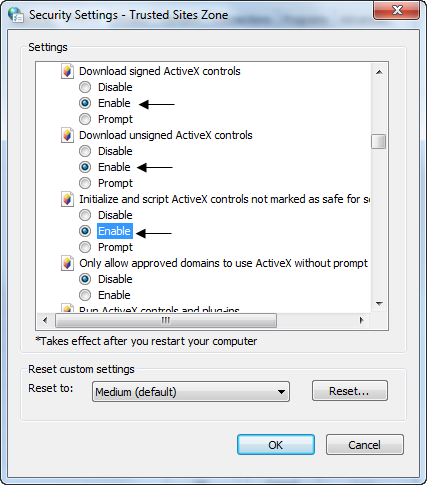Click the Initialize and script ActiveX setting icon
Screen dimensions: 427x485
click(67, 199)
